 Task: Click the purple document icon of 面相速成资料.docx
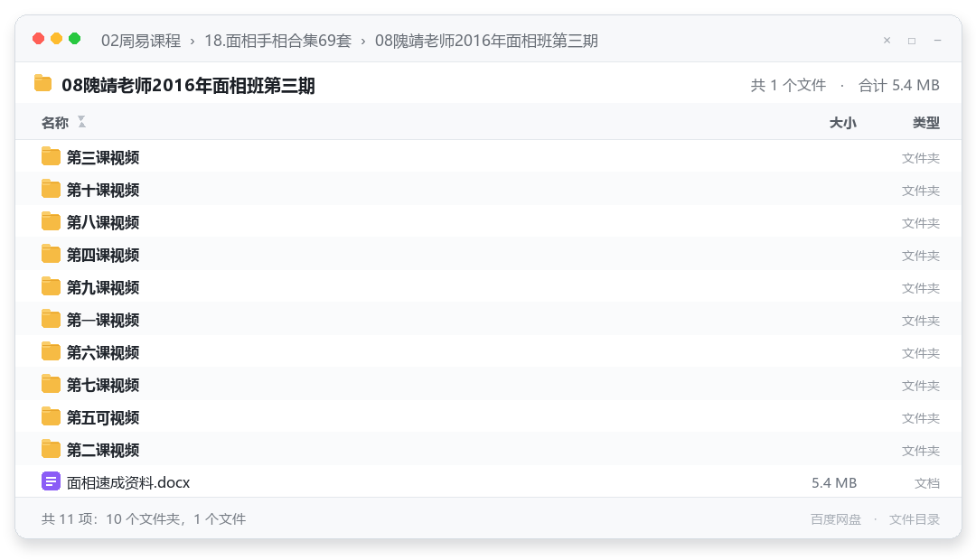pos(51,481)
